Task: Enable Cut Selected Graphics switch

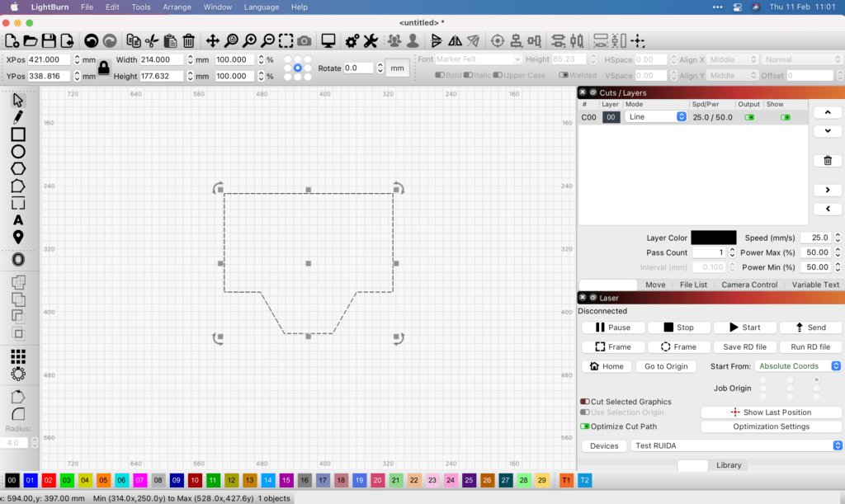Action: (585, 402)
